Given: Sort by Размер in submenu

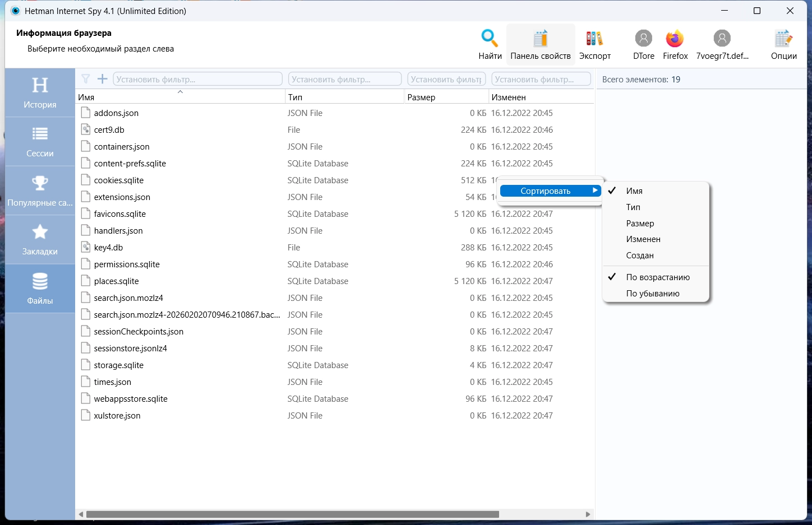Looking at the screenshot, I should tap(640, 224).
